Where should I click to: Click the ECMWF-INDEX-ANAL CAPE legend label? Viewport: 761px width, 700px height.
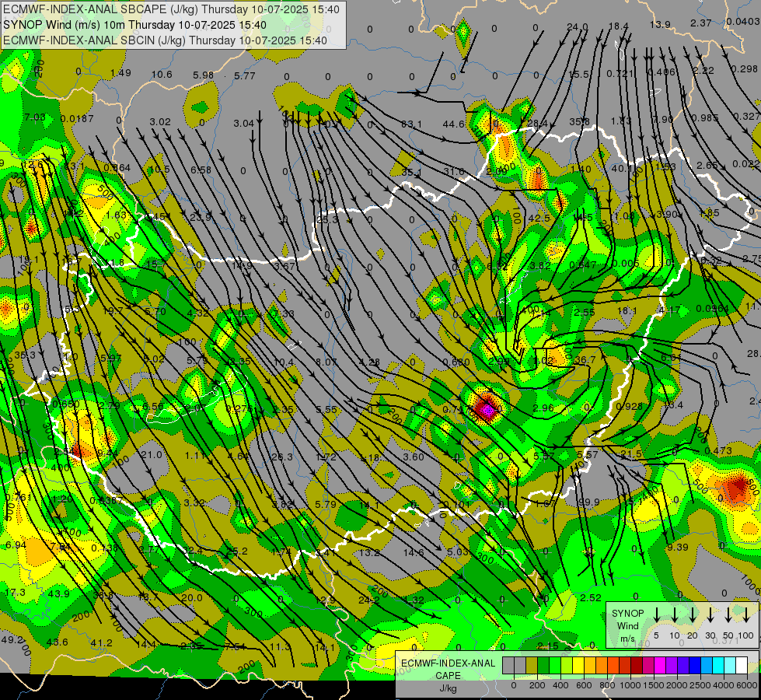click(x=448, y=670)
